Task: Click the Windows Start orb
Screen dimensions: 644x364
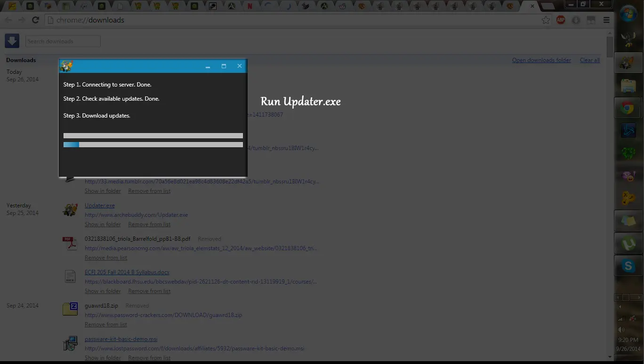Action: pos(628,14)
